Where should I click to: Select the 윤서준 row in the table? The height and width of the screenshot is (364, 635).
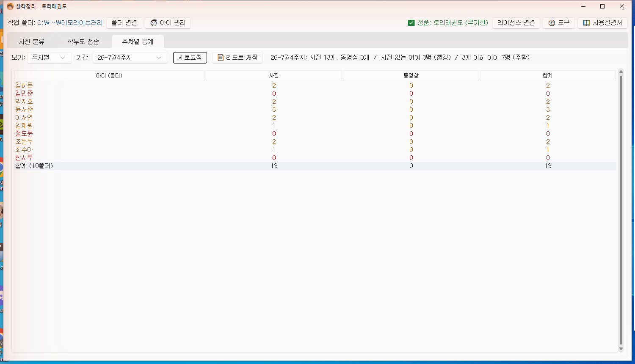coord(315,110)
